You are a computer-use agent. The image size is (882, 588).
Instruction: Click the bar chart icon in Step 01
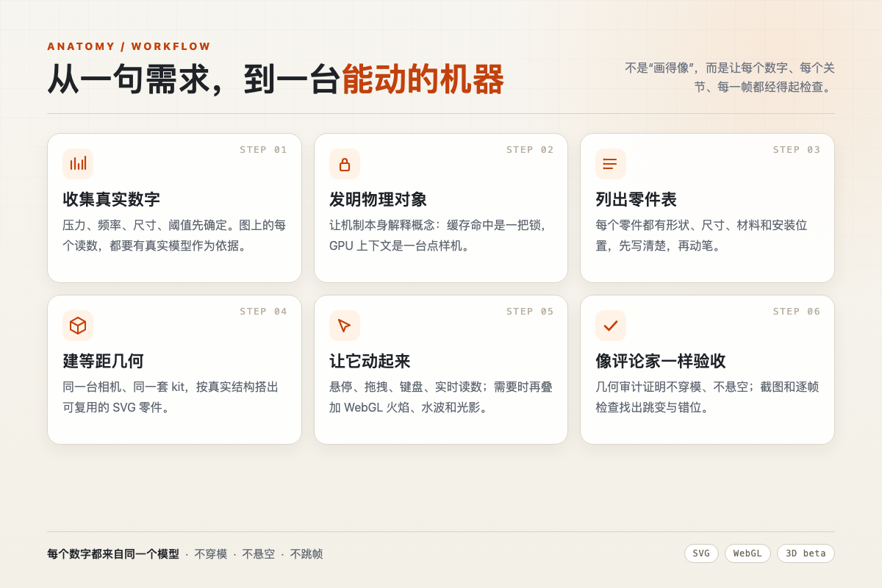[x=78, y=164]
